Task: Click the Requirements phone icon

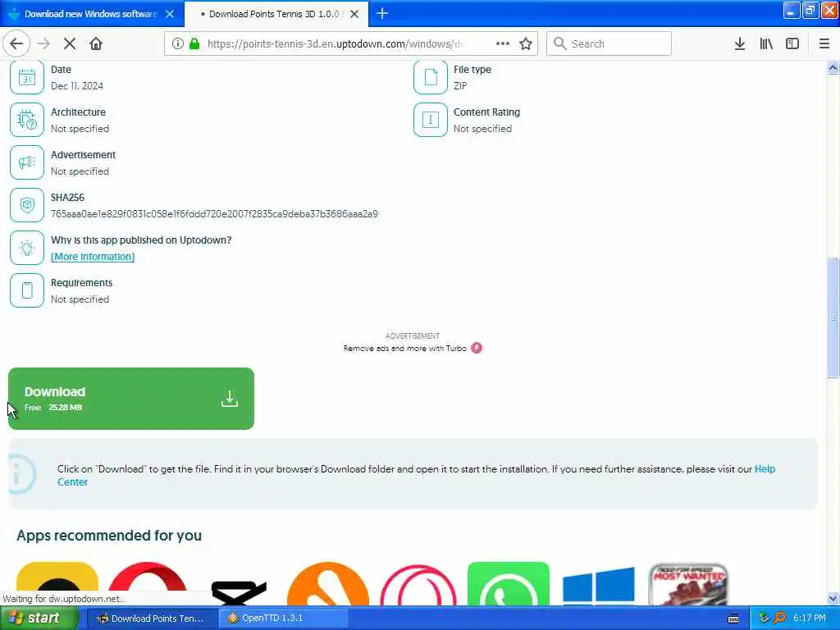Action: [27, 290]
